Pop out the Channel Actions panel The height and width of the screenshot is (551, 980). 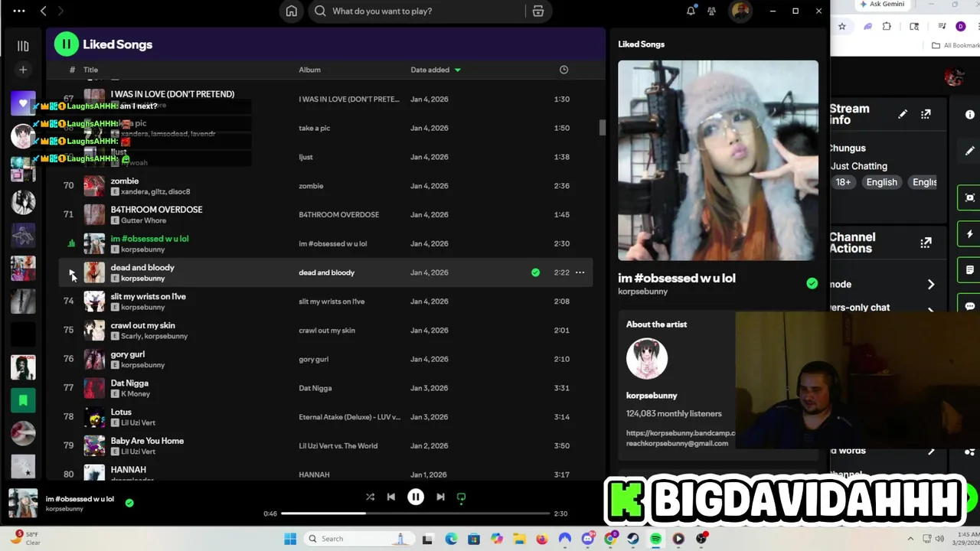tap(926, 243)
